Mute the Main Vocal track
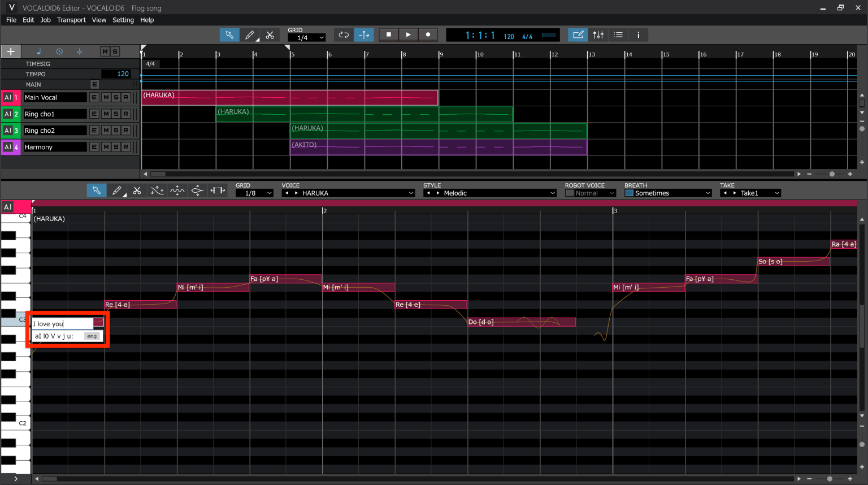This screenshot has width=868, height=485. 106,97
